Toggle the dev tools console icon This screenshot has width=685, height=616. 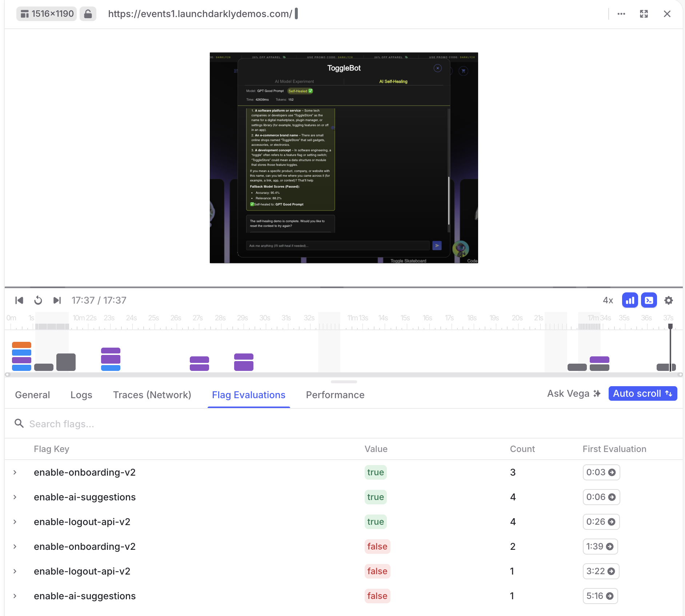(x=649, y=300)
